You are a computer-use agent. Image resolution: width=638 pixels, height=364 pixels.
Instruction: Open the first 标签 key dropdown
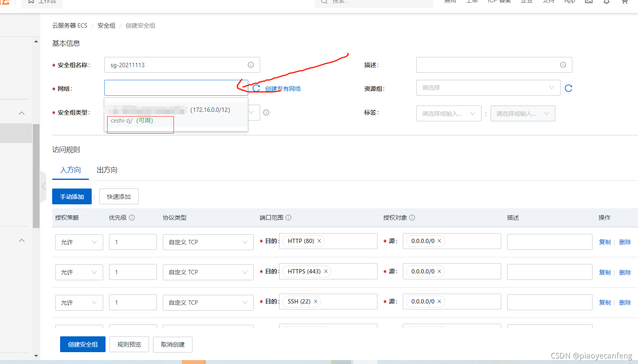pyautogui.click(x=449, y=113)
